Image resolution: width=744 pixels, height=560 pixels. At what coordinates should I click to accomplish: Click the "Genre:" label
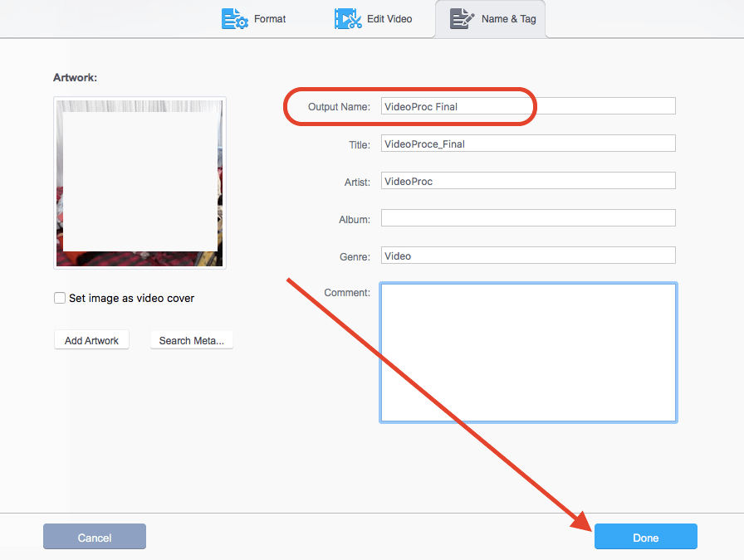[x=355, y=256]
